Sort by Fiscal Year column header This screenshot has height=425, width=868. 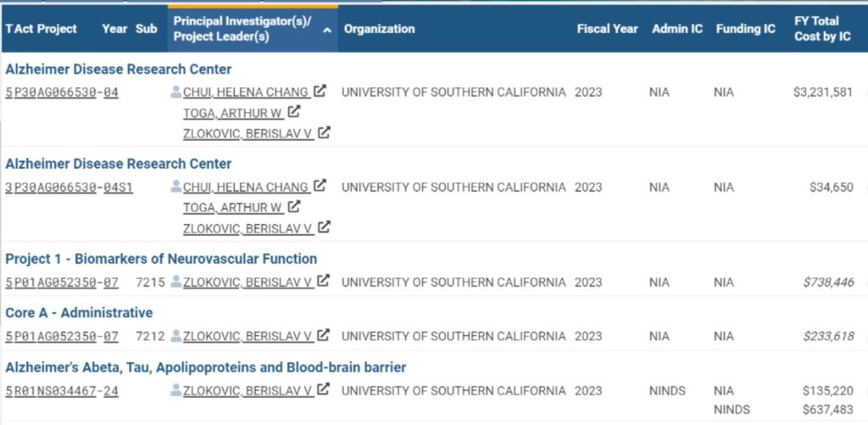coord(607,29)
